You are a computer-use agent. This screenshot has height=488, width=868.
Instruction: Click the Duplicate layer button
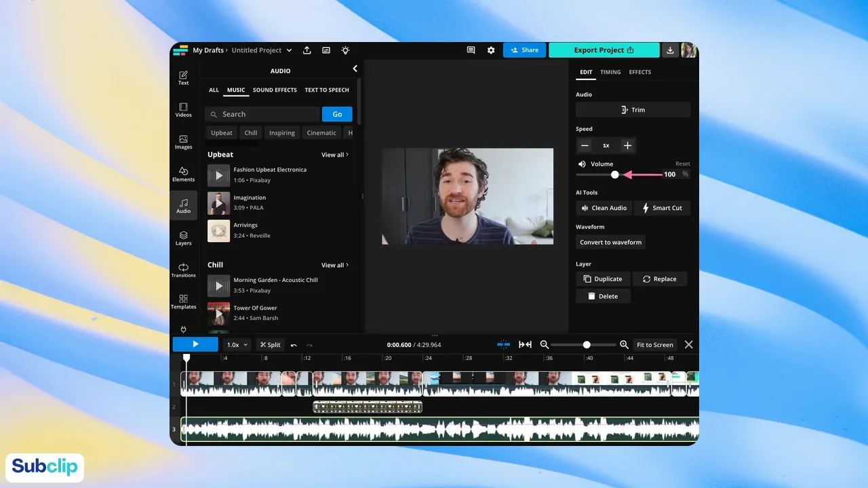pyautogui.click(x=603, y=279)
